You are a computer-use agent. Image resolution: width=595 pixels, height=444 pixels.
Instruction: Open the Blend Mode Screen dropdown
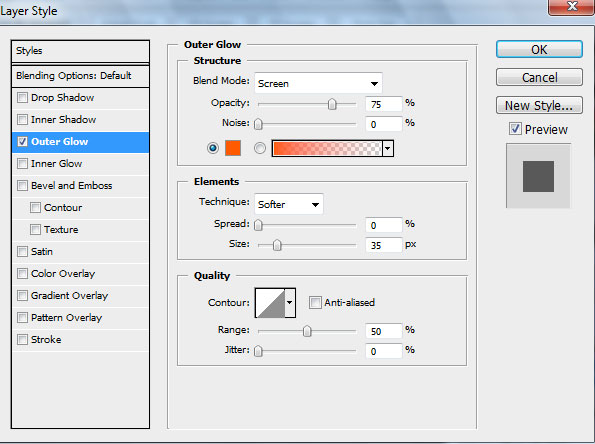[x=318, y=83]
